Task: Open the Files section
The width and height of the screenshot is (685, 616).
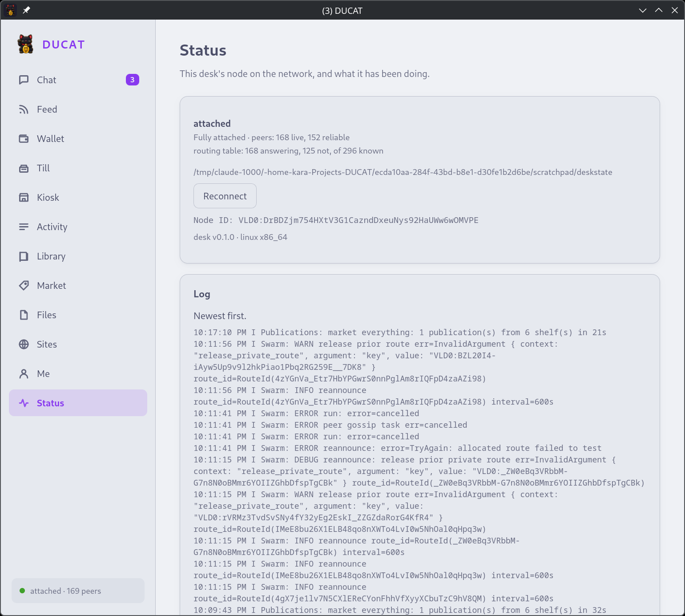Action: tap(78, 315)
